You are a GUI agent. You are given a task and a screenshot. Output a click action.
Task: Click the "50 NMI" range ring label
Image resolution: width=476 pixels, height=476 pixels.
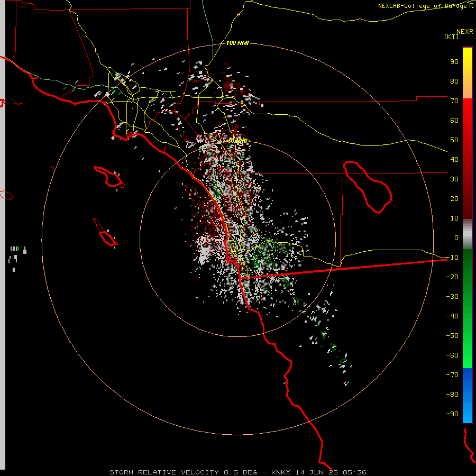click(x=237, y=141)
